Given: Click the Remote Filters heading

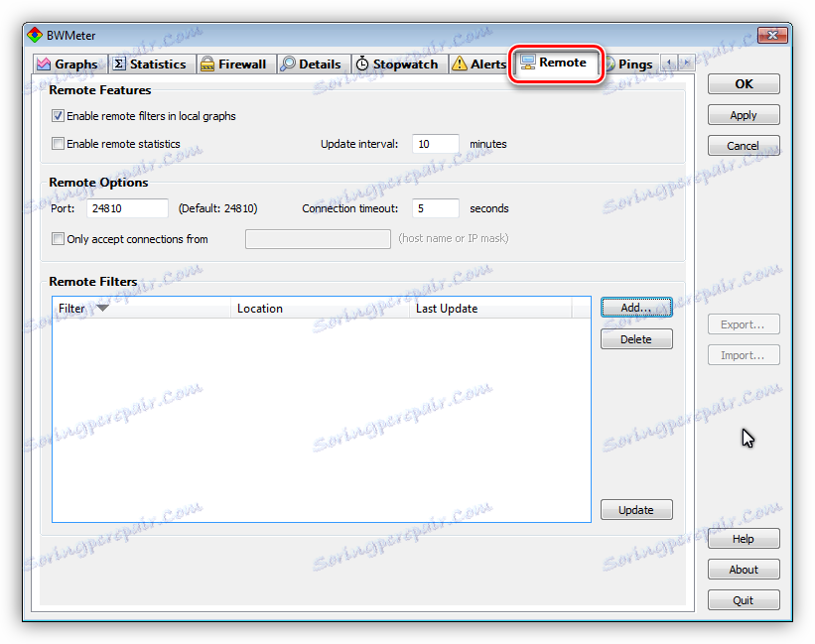Looking at the screenshot, I should pyautogui.click(x=93, y=281).
